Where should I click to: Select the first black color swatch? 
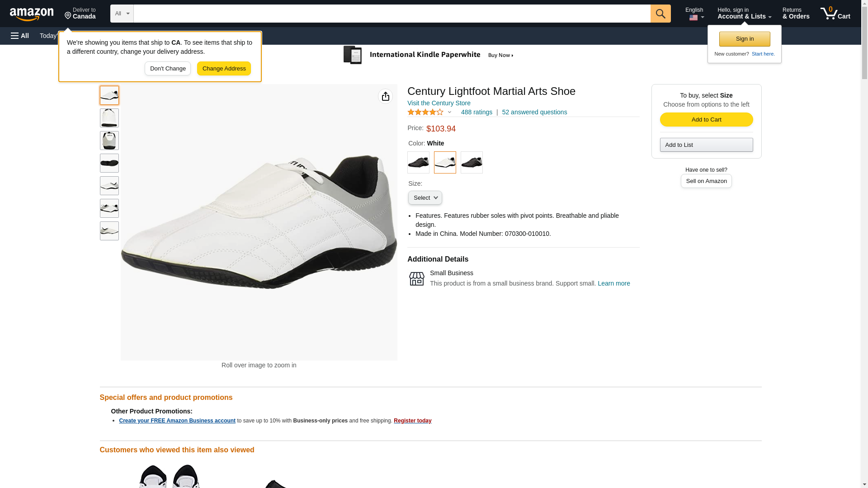418,162
